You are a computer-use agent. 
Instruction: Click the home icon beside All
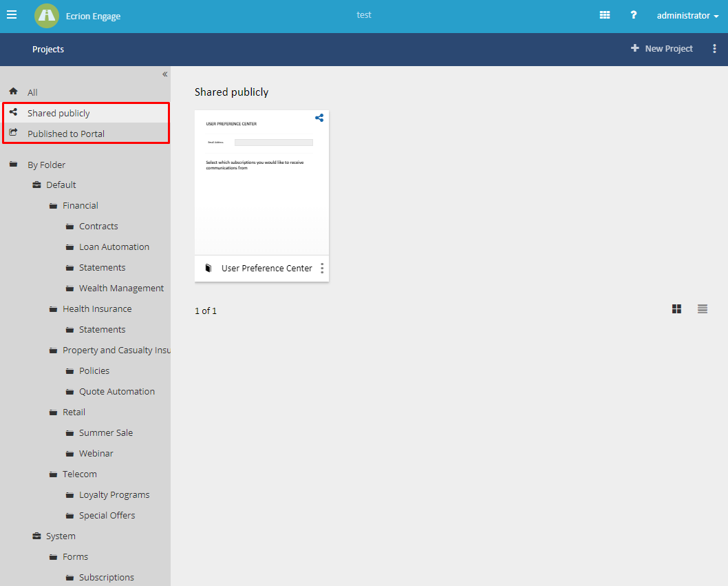click(12, 90)
